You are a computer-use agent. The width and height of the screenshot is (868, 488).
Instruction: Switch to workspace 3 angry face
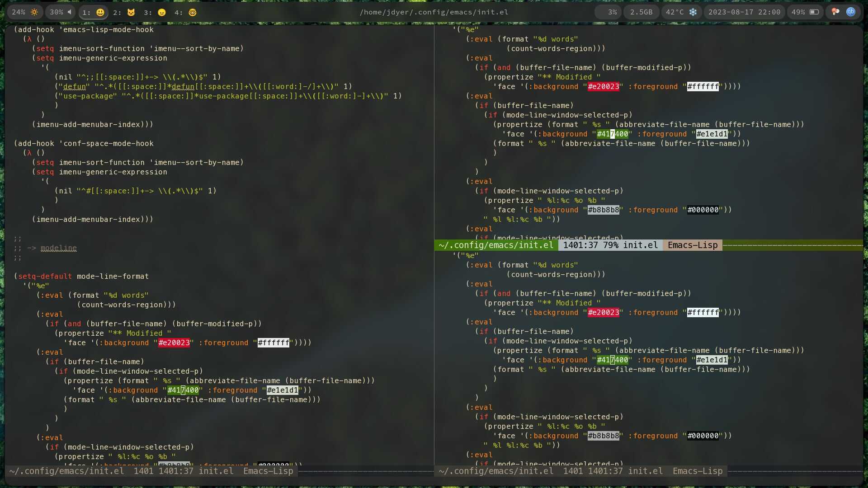pyautogui.click(x=161, y=12)
